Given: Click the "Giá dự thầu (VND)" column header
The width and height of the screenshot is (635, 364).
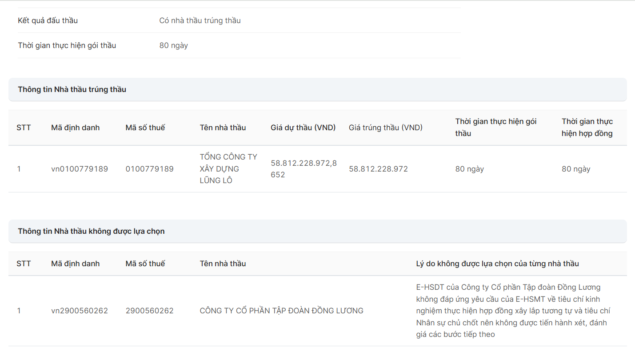Looking at the screenshot, I should tap(303, 128).
